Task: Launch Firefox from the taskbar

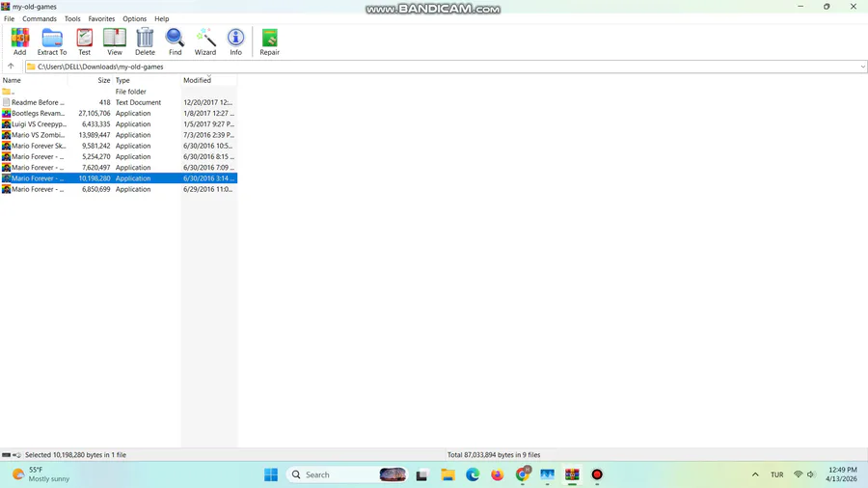Action: coord(497,474)
